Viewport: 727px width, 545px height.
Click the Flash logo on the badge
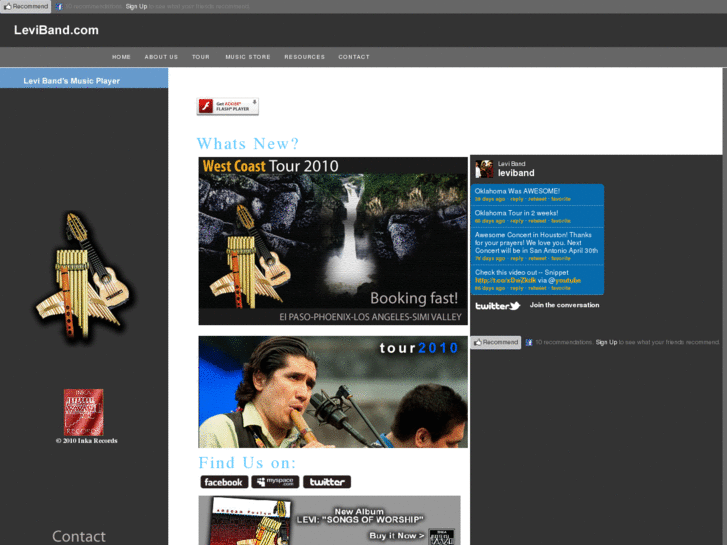pos(205,106)
